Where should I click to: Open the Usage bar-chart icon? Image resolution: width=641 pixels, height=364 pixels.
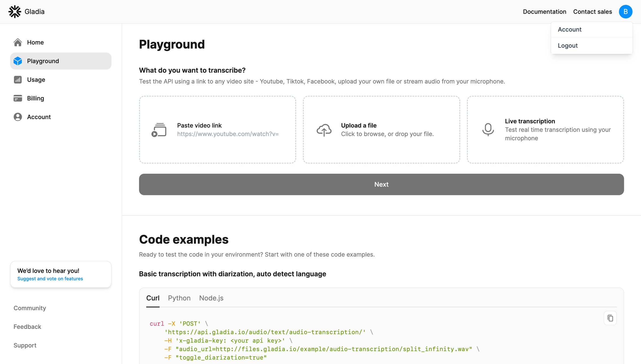18,80
